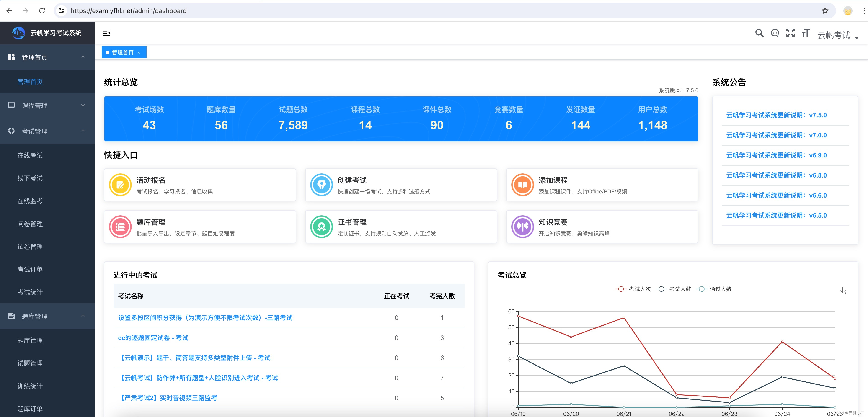Image resolution: width=868 pixels, height=417 pixels.
Task: Open exam 设置多段区间积分获得 三路考试
Action: click(x=205, y=318)
